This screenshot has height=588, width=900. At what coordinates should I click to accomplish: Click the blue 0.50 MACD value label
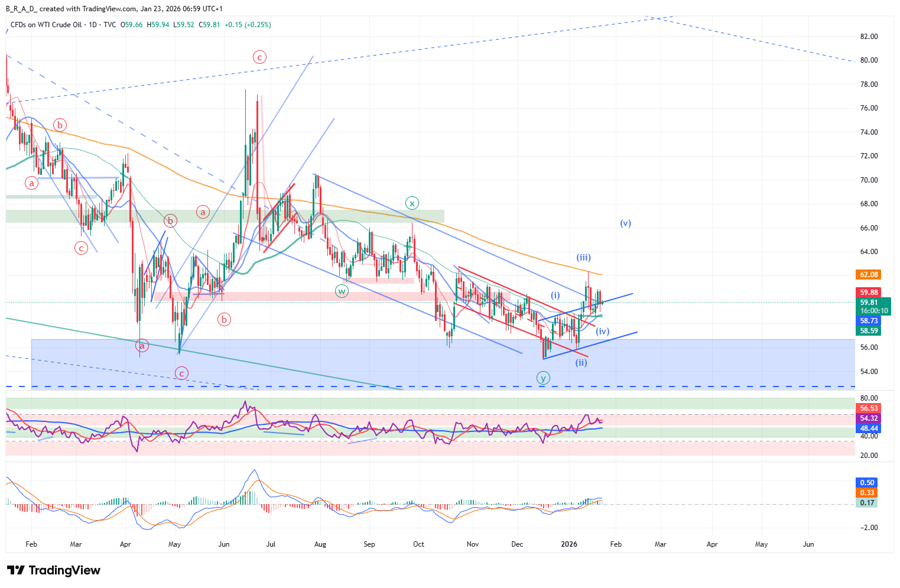867,483
